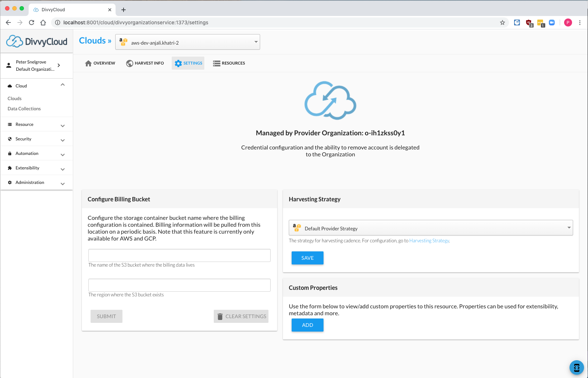This screenshot has width=588, height=378.
Task: Open the Overview tab
Action: pos(100,63)
